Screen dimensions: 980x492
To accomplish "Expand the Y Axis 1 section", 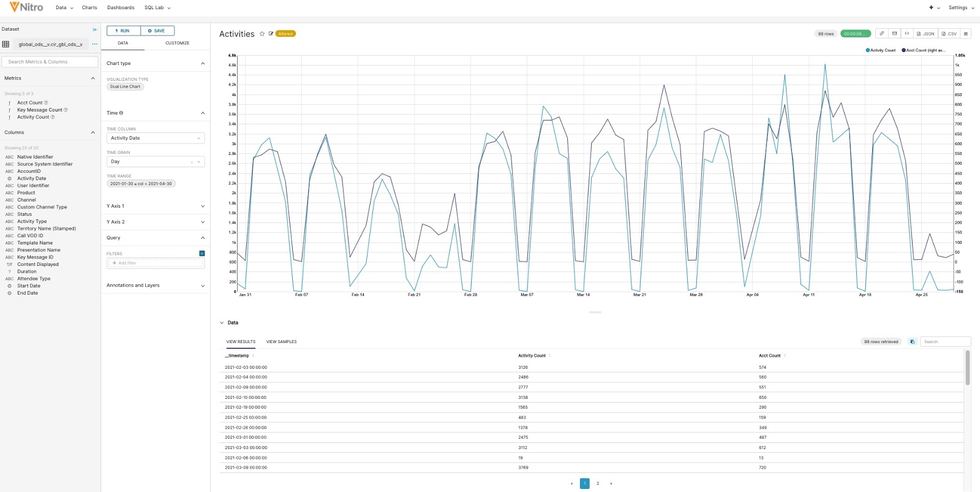I will click(x=156, y=206).
